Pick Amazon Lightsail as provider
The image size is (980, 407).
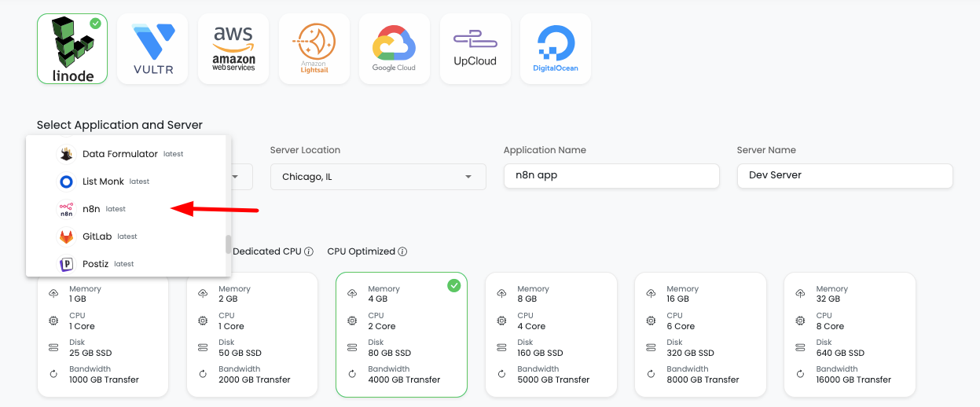(x=314, y=49)
